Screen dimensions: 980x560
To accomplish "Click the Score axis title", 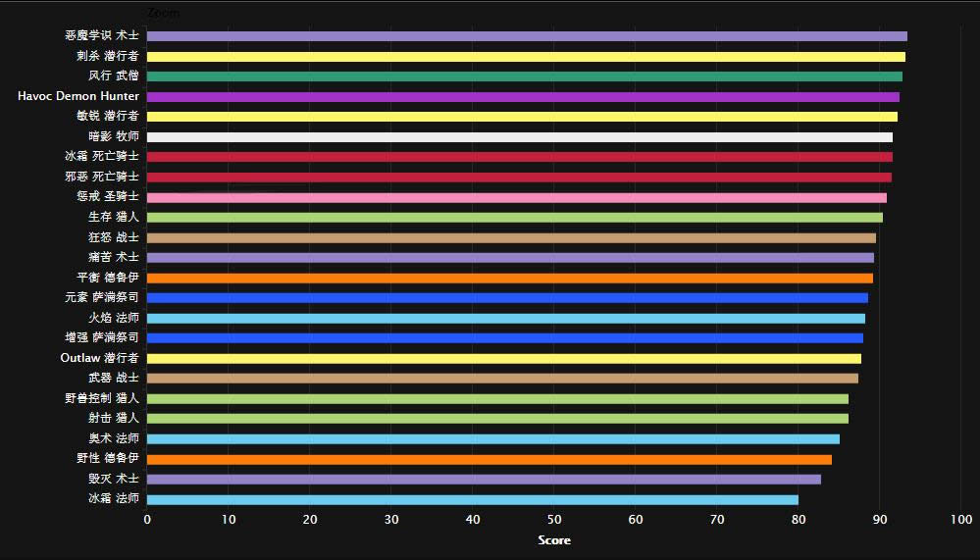I will (554, 540).
